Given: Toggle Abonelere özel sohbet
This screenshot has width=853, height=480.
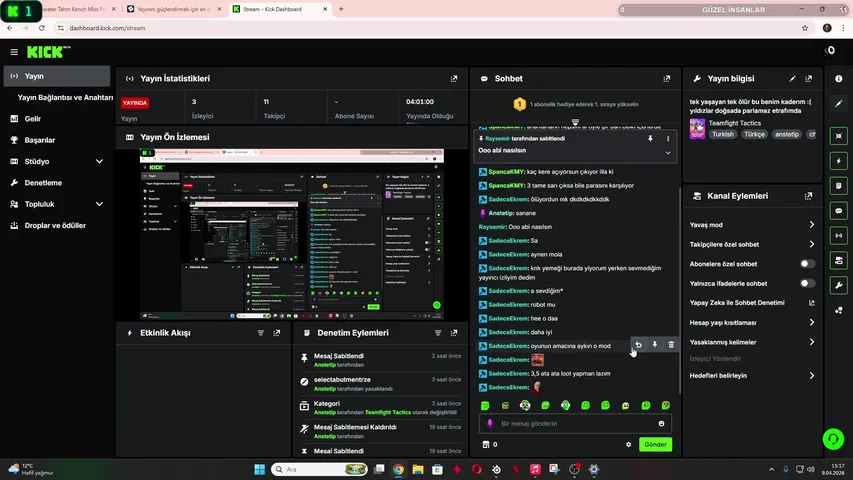Looking at the screenshot, I should (807, 264).
